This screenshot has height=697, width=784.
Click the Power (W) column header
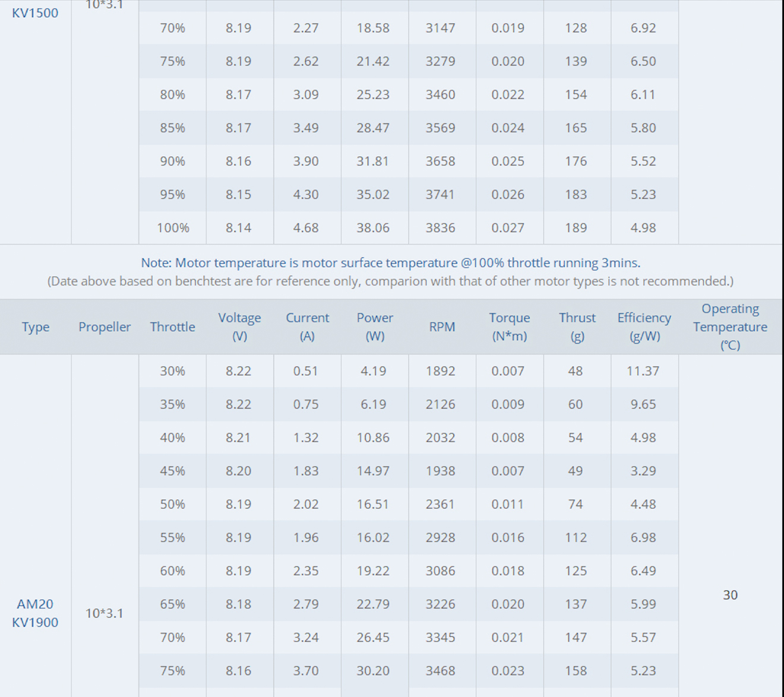coord(375,327)
